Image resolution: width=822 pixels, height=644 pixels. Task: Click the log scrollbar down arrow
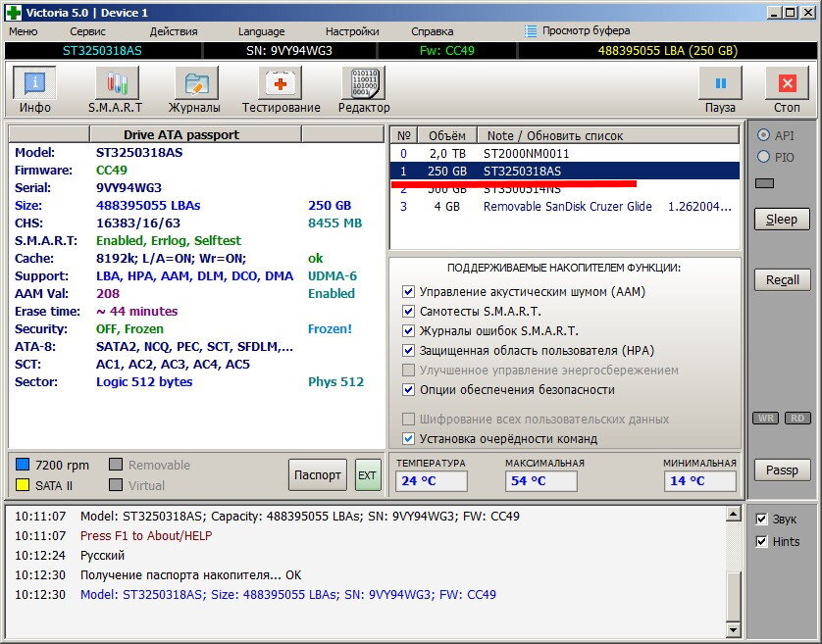point(733,629)
